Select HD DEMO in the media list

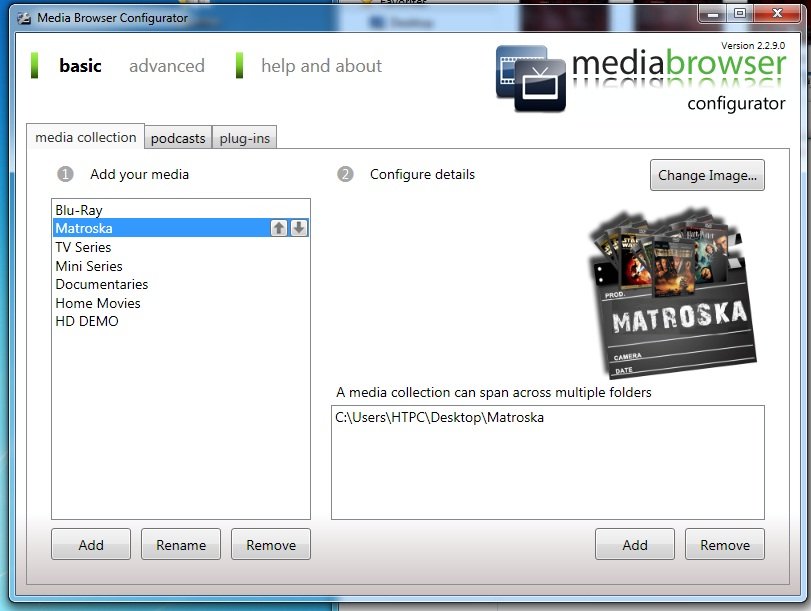tap(181, 321)
